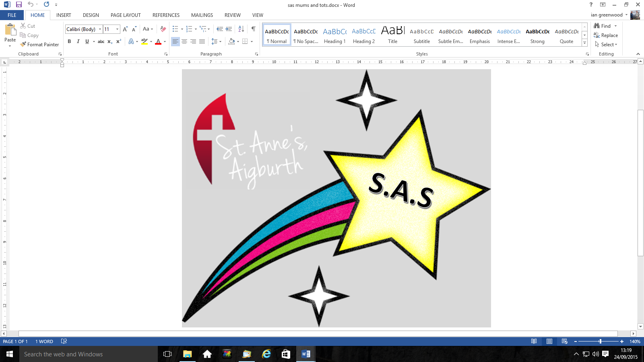Viewport: 644px width, 362px height.
Task: Switch to the REVIEW tab
Action: (x=233, y=15)
